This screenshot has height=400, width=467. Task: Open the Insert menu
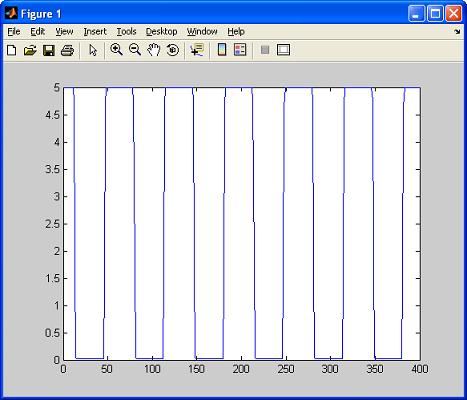tap(95, 32)
